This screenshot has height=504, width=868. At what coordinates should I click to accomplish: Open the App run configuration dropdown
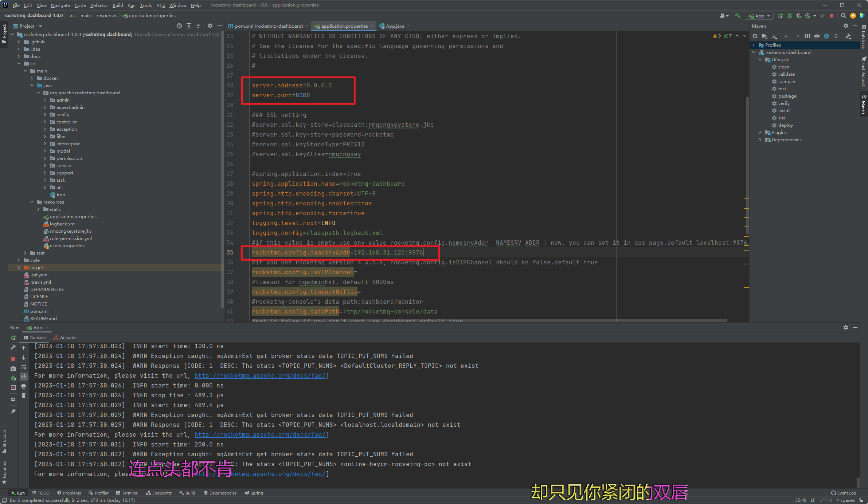point(759,16)
